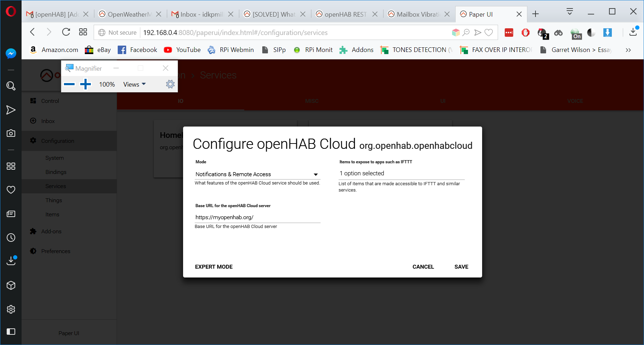Image resolution: width=644 pixels, height=345 pixels.
Task: Switch to openHAB REST browser tab
Action: (345, 14)
